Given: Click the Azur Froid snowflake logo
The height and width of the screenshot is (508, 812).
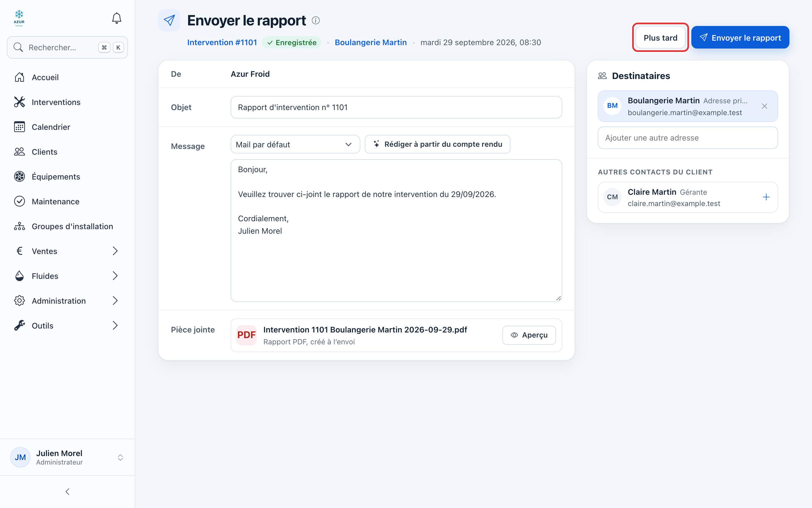Looking at the screenshot, I should [x=19, y=18].
